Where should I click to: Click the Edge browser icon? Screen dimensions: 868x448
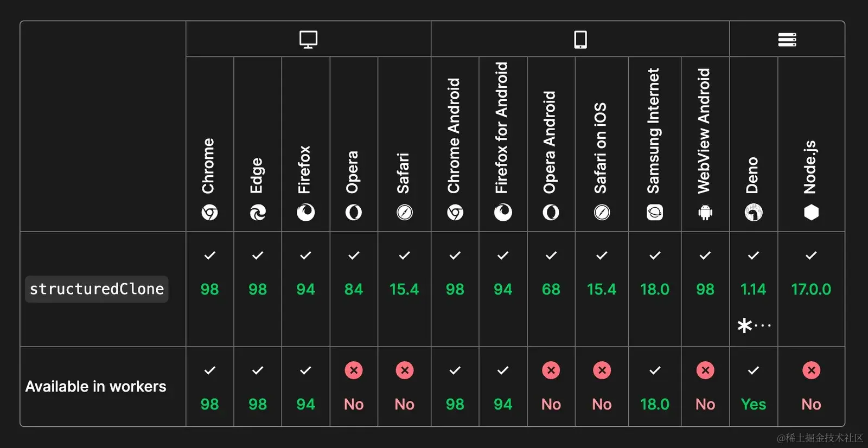coord(258,213)
